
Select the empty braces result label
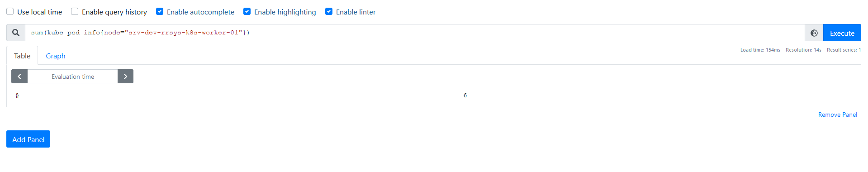[17, 96]
